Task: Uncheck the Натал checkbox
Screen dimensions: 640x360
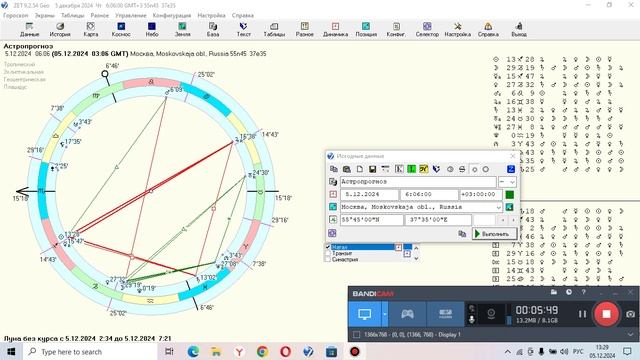Action: 328,247
